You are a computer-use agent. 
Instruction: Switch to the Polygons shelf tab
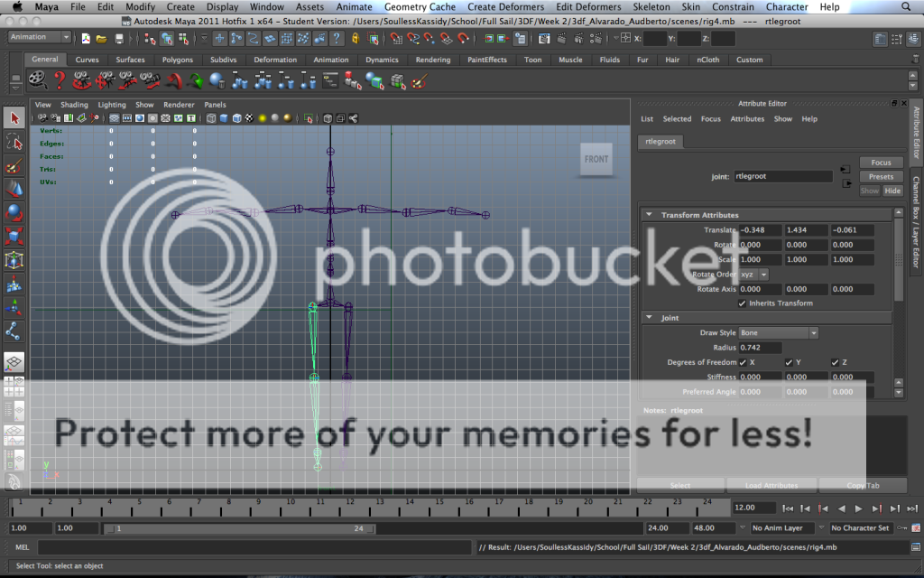coord(177,60)
